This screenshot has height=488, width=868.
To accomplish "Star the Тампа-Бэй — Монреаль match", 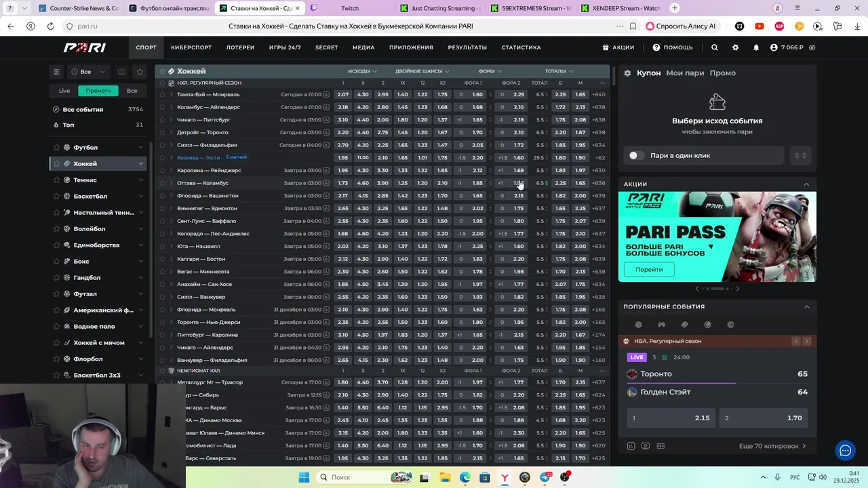I will (x=162, y=94).
